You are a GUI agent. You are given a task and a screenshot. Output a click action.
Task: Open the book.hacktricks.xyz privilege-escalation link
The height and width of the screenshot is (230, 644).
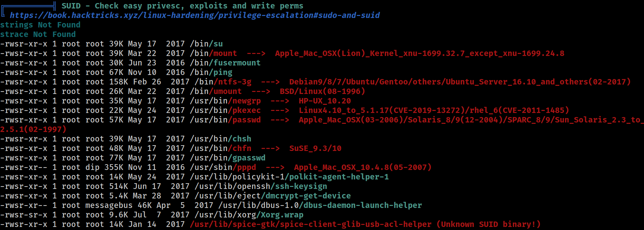pos(195,15)
